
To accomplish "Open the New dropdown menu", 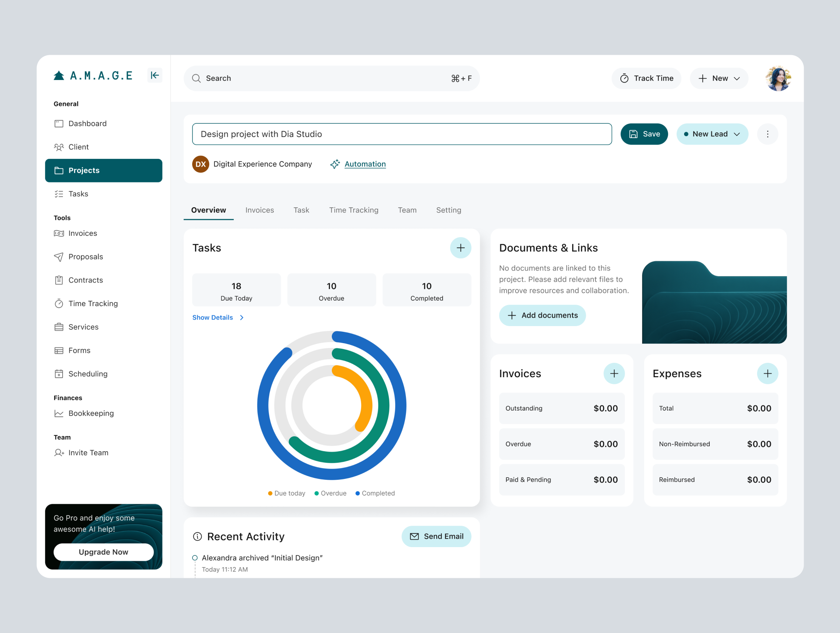I will point(719,78).
